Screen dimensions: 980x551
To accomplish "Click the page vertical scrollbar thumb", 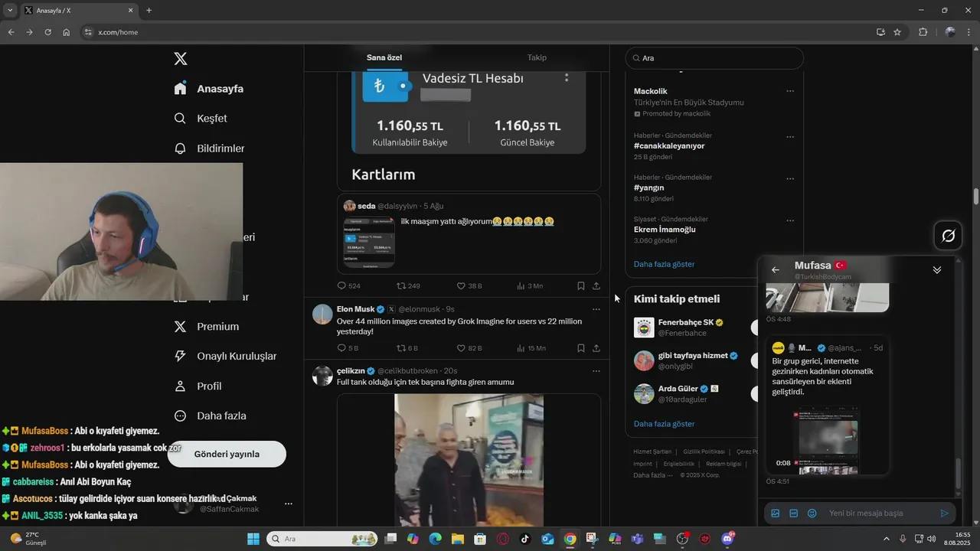I will [976, 196].
